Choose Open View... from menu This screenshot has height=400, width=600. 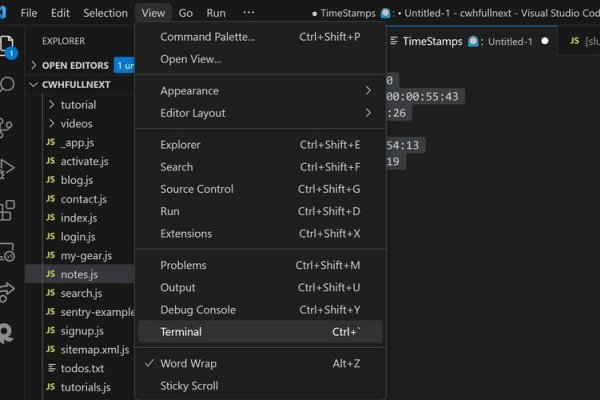[x=260, y=59]
